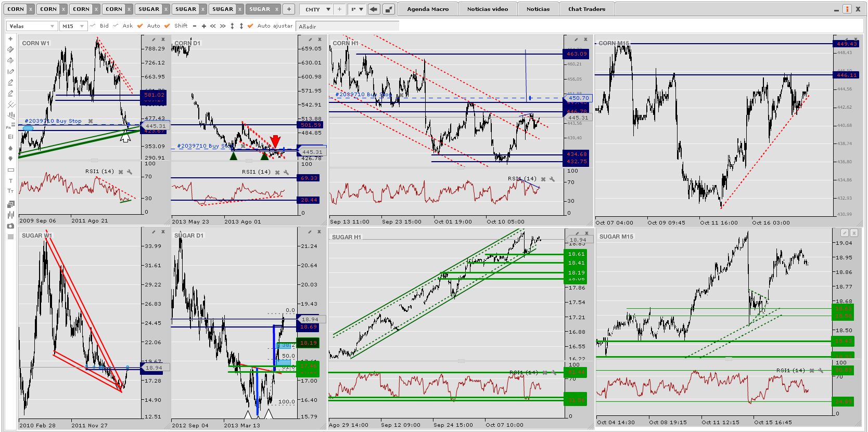Select the rectangle drawing tool
The image size is (868, 432).
[10, 170]
